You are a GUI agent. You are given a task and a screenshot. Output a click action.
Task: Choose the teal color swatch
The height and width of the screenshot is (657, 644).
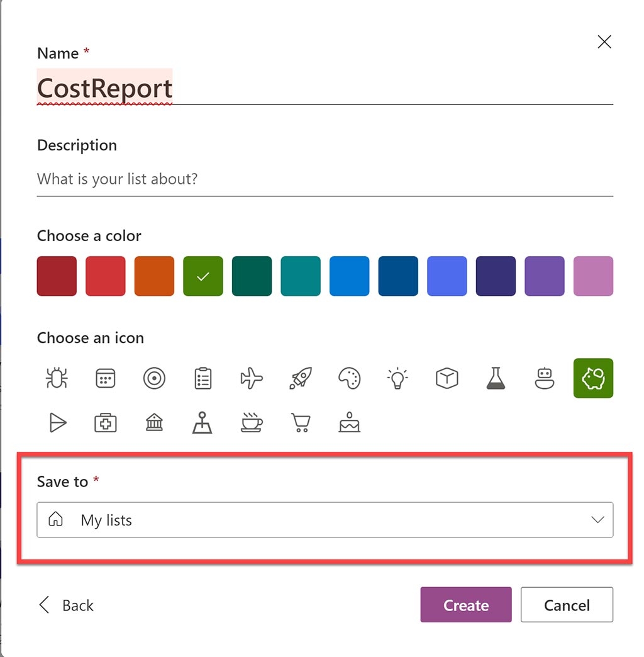pos(301,276)
